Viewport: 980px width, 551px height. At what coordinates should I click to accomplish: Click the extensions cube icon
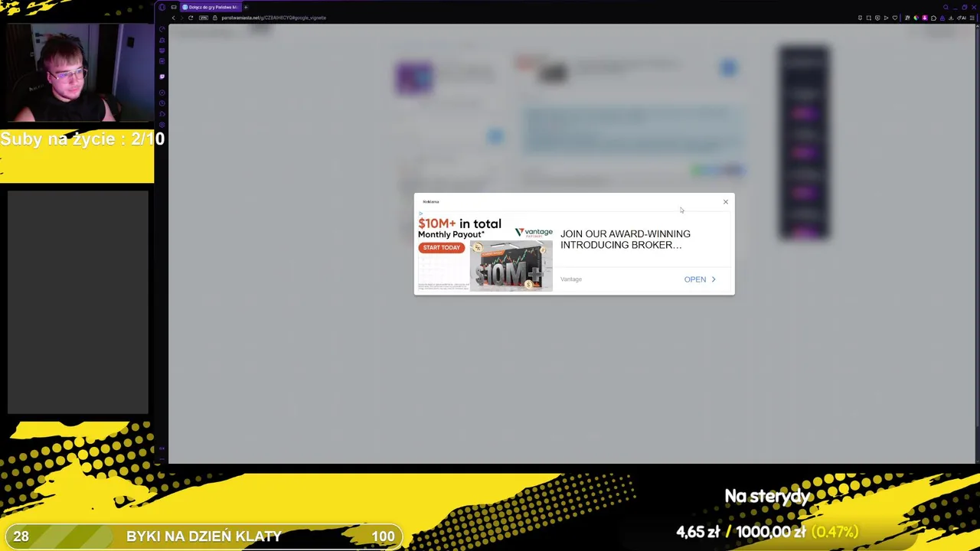933,18
